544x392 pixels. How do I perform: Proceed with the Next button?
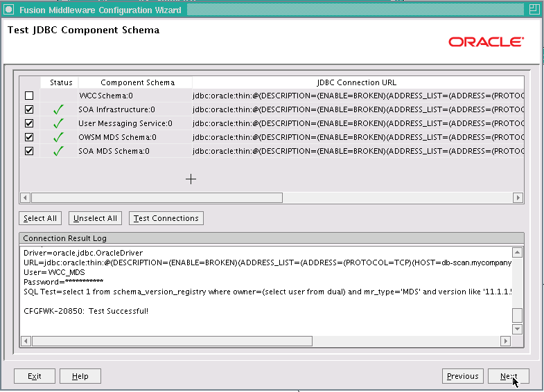click(x=509, y=376)
